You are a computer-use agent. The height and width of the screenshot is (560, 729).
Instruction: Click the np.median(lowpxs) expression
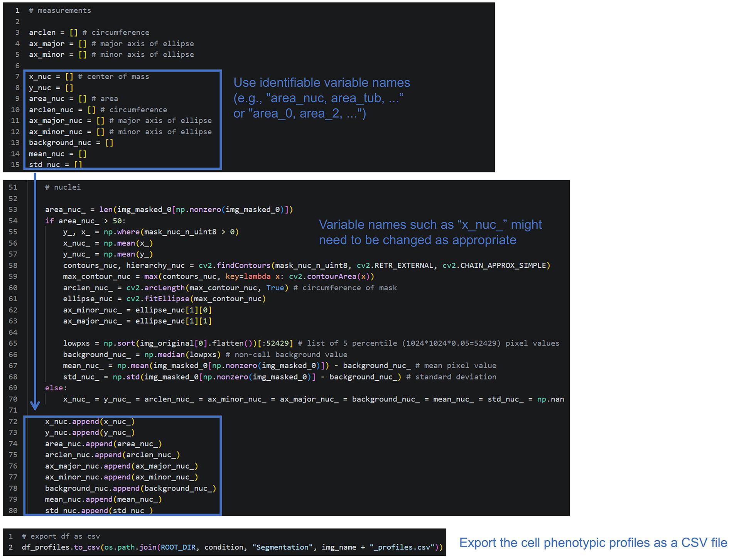coord(182,355)
